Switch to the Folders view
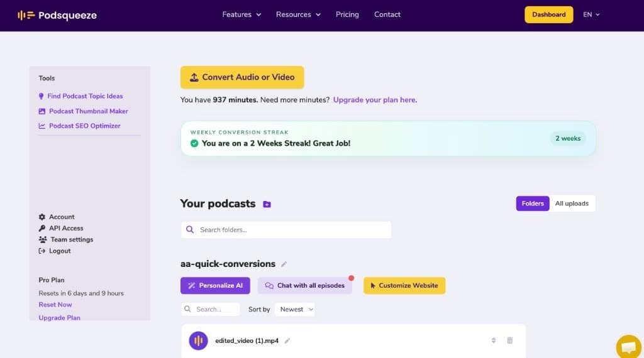The width and height of the screenshot is (644, 358). click(532, 203)
